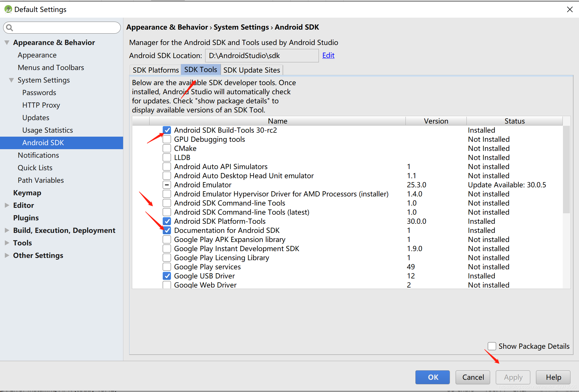Screen dimensions: 579x392
Task: Uncheck Android SDK Build-Tools 30-rc2
Action: pos(167,130)
